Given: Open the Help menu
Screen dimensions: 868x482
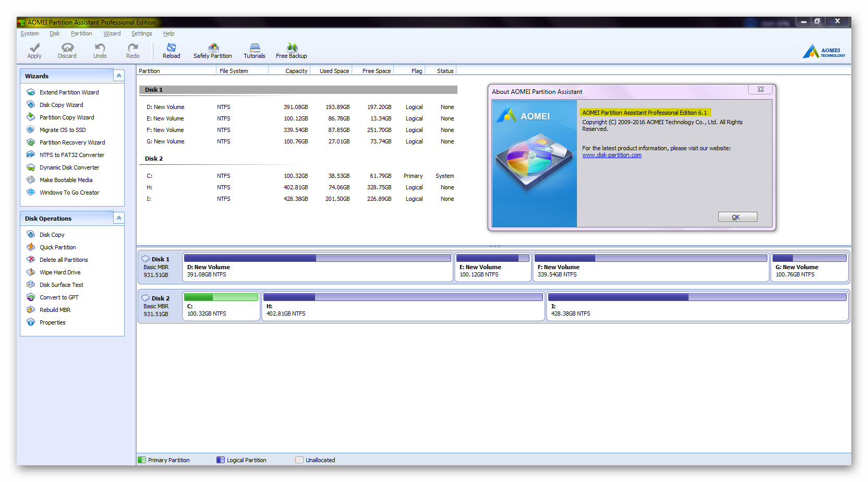Looking at the screenshot, I should pos(168,33).
